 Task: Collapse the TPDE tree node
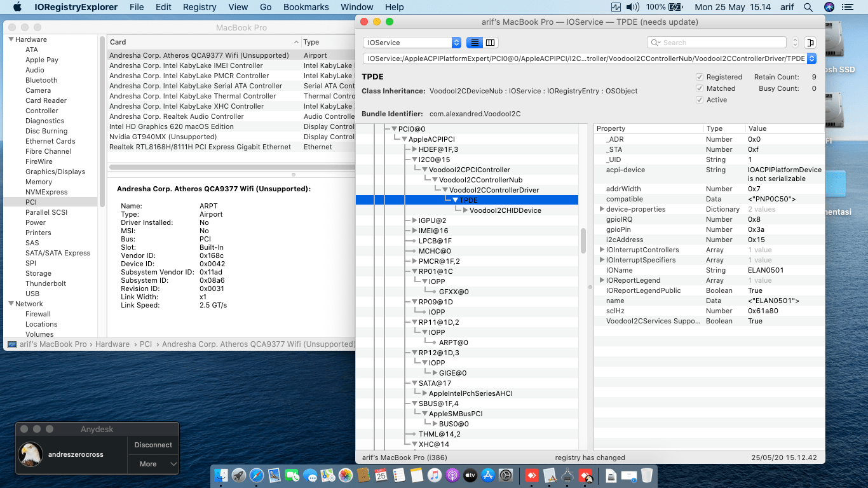coord(455,200)
